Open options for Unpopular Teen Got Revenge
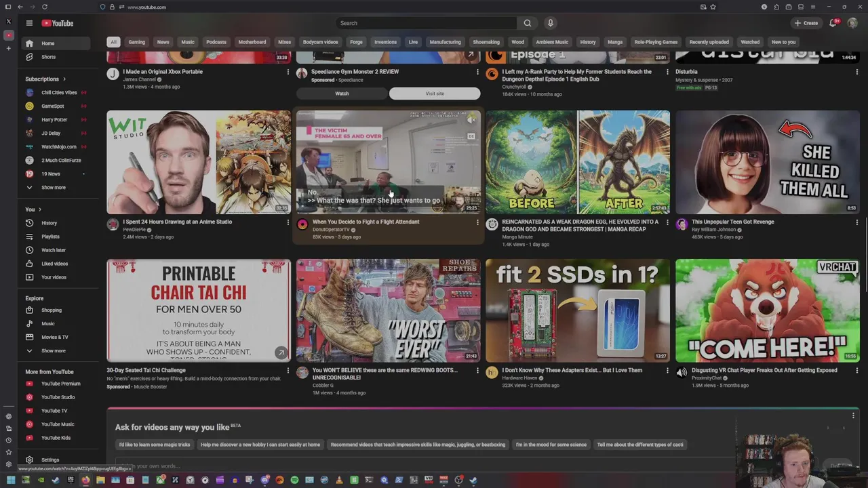 click(x=856, y=222)
